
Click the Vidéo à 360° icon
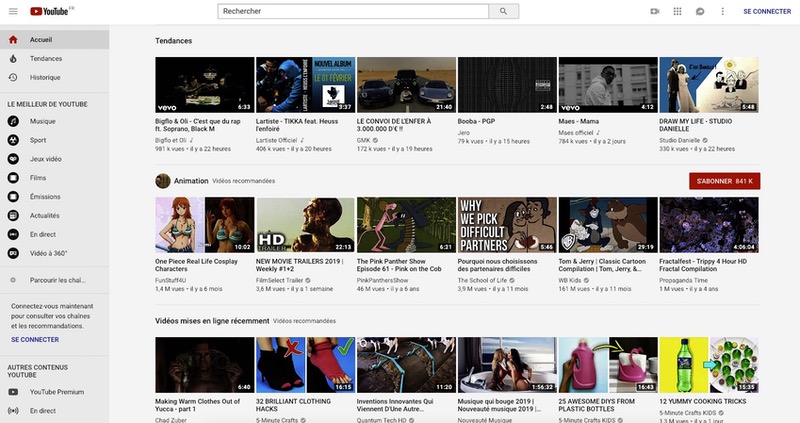(x=13, y=254)
